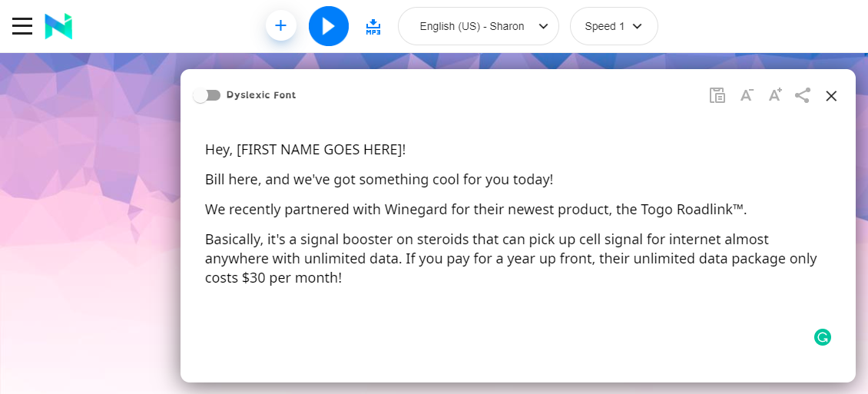The width and height of the screenshot is (868, 394).
Task: Click the line starting "Bill here"
Action: 379,179
